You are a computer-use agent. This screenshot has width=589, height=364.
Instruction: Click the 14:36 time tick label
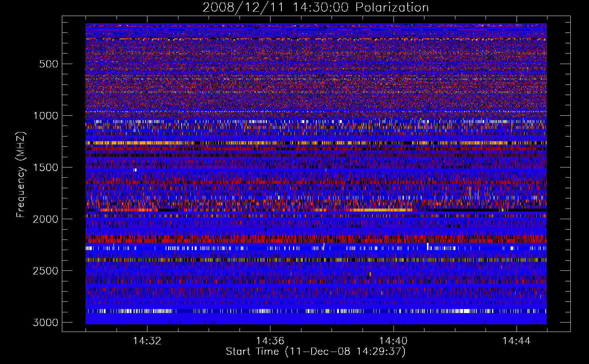coord(270,341)
